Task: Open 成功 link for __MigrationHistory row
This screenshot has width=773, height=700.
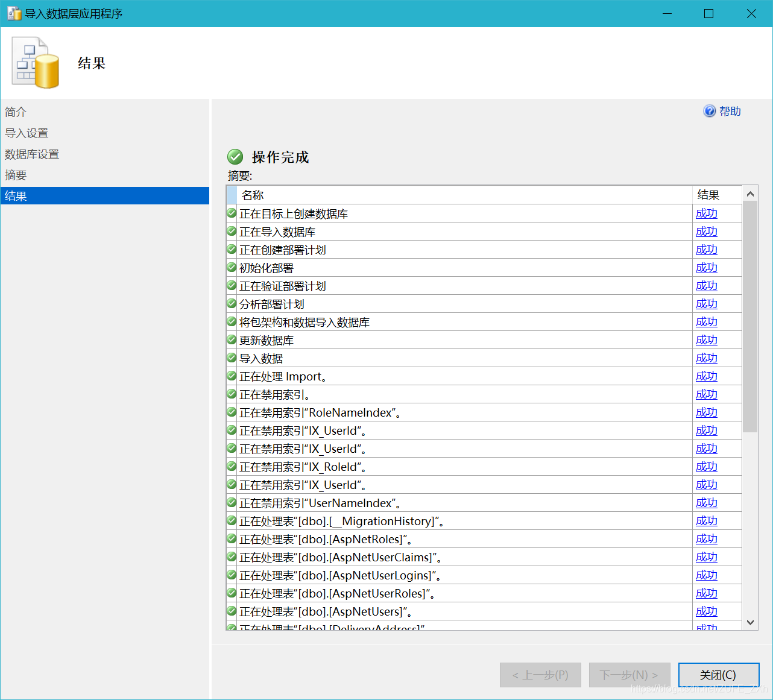Action: pyautogui.click(x=707, y=521)
